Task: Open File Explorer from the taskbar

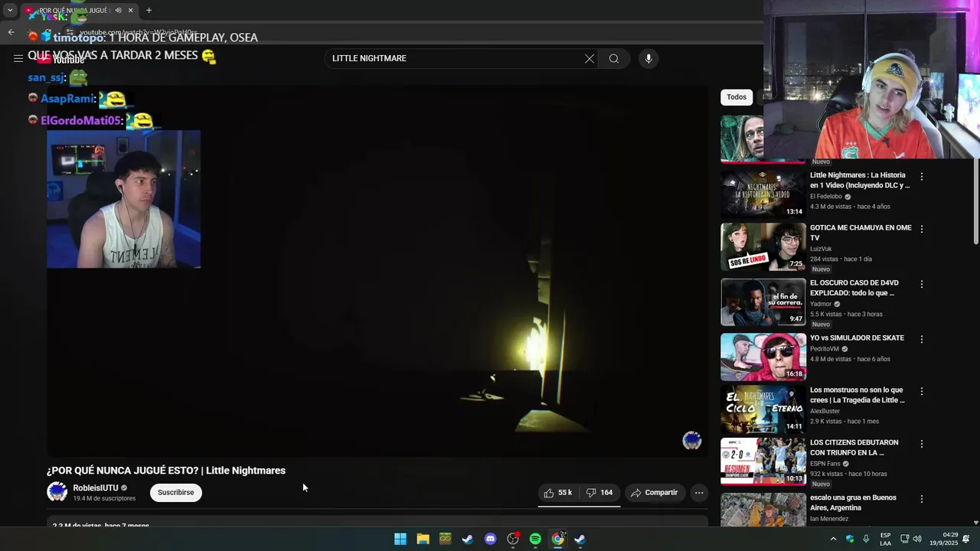Action: click(x=423, y=539)
